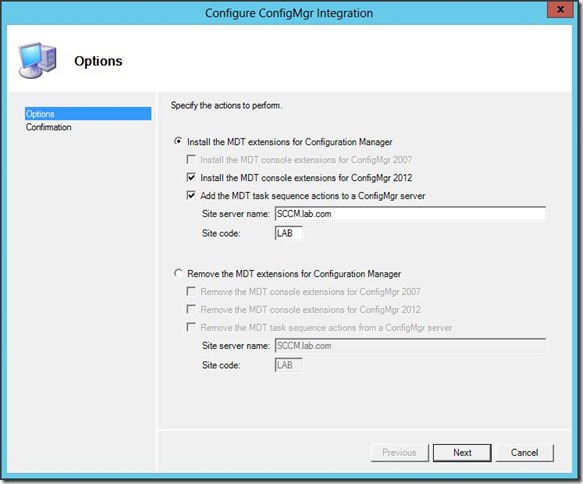The image size is (583, 484).
Task: Click the Configure ConfigMgr Integration title bar text
Action: click(289, 13)
